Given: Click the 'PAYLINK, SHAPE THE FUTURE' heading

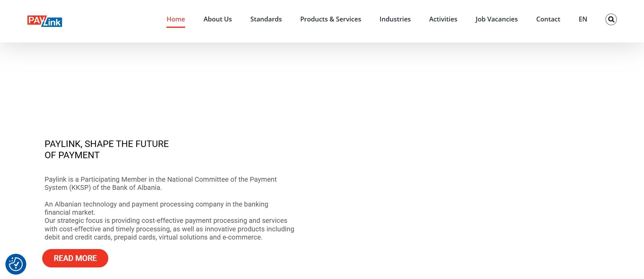Looking at the screenshot, I should coord(107,144).
